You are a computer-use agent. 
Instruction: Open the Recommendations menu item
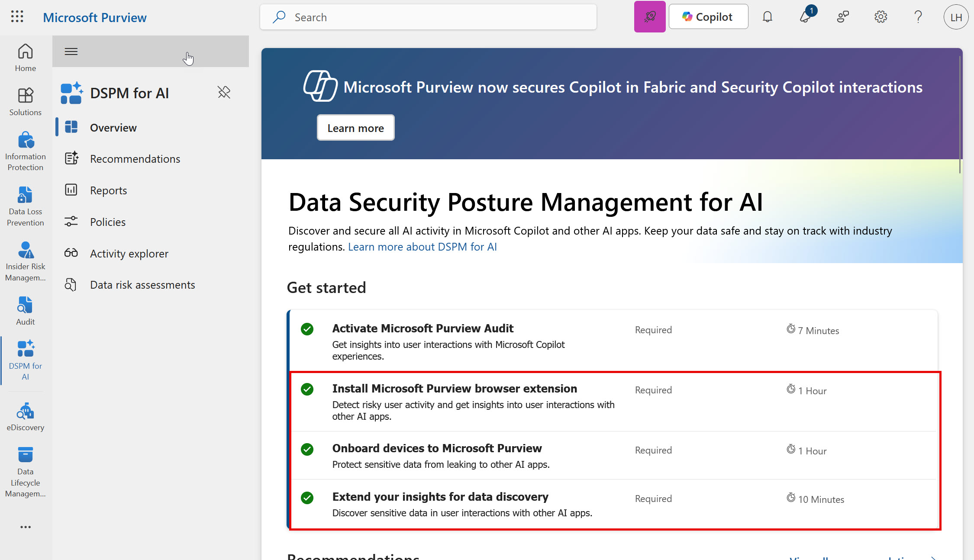(x=151, y=159)
